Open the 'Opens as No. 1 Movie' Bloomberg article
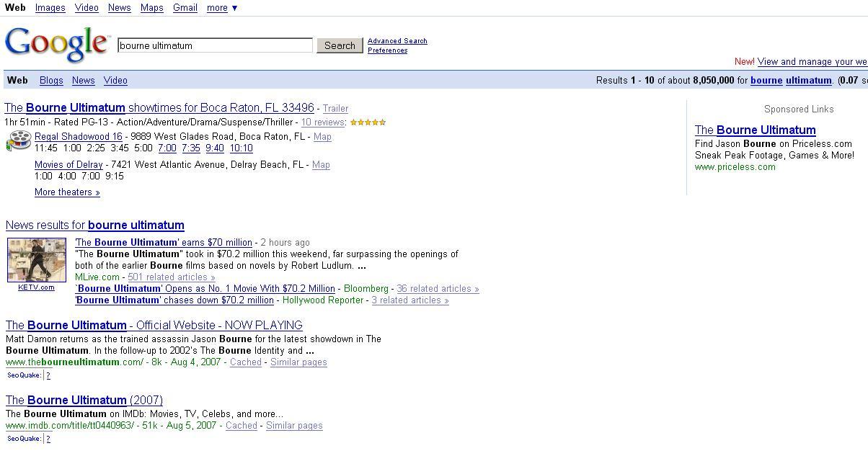The width and height of the screenshot is (868, 456). (205, 289)
